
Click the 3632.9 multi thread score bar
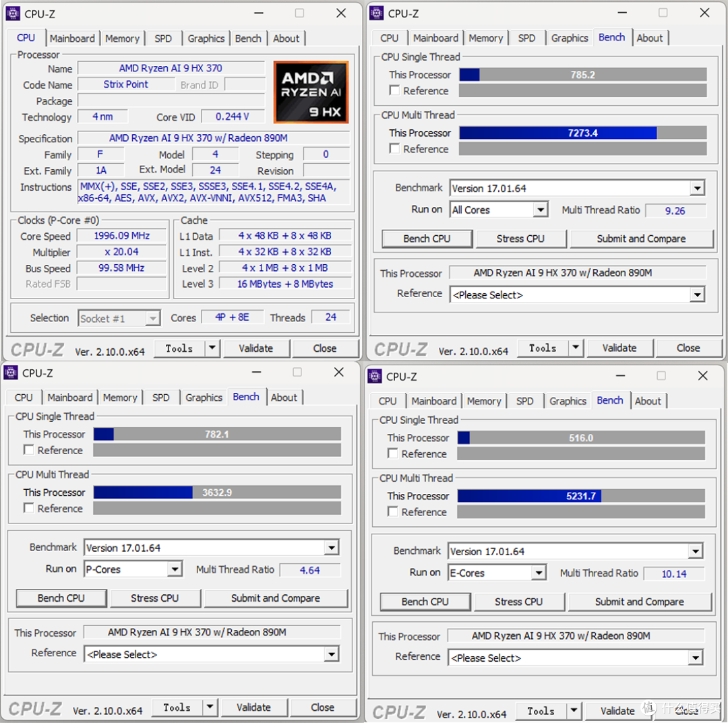[x=217, y=493]
